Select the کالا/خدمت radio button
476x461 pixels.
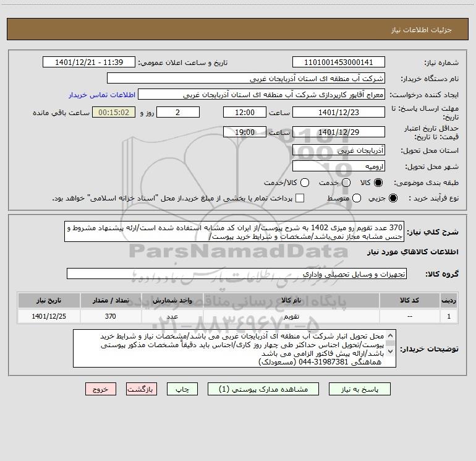(305, 183)
